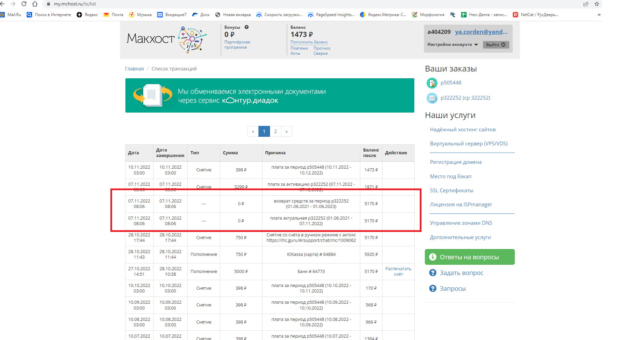The image size is (644, 340).
Task: Open order p322252 server icon
Action: point(432,98)
